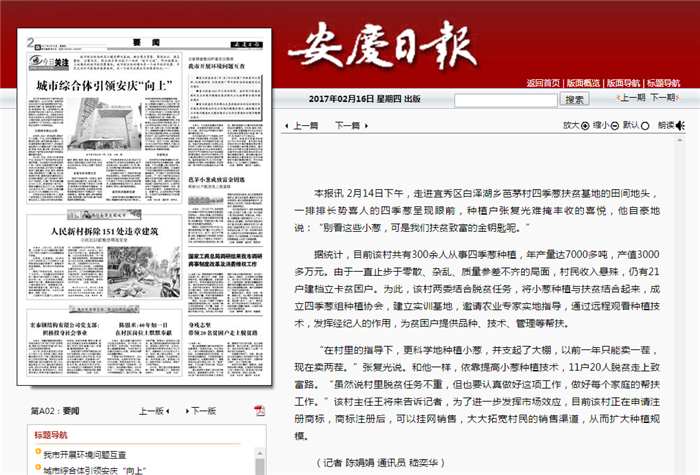Click 身残志坚 article on page thumbnail
This screenshot has height=475, width=700.
click(225, 348)
